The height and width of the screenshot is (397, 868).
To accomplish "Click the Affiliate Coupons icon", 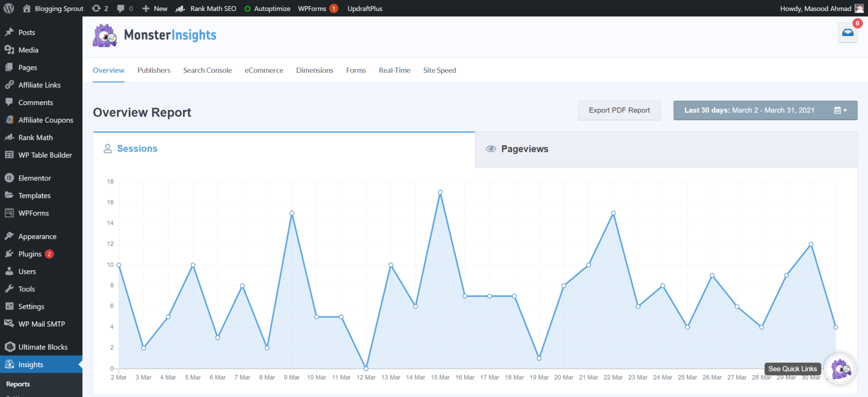I will point(9,120).
